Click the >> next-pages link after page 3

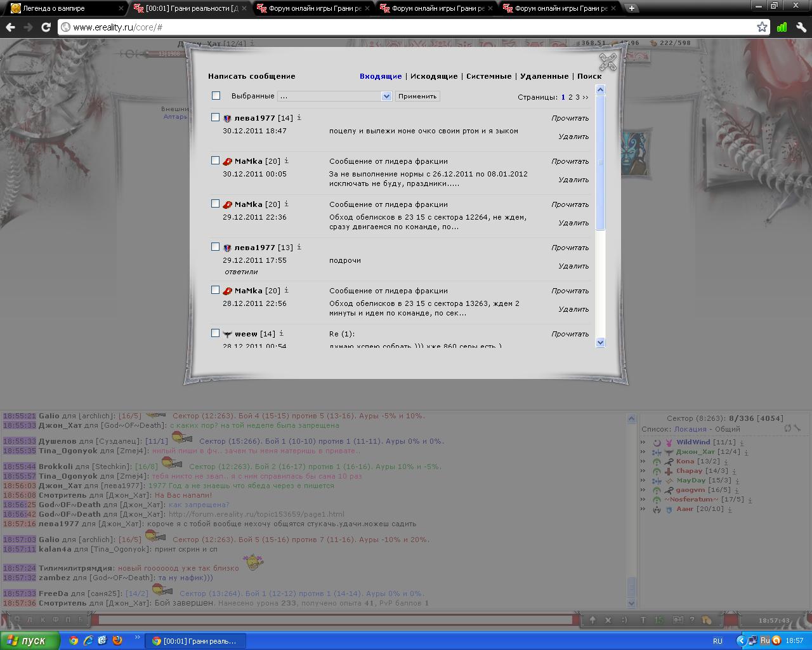pyautogui.click(x=585, y=97)
